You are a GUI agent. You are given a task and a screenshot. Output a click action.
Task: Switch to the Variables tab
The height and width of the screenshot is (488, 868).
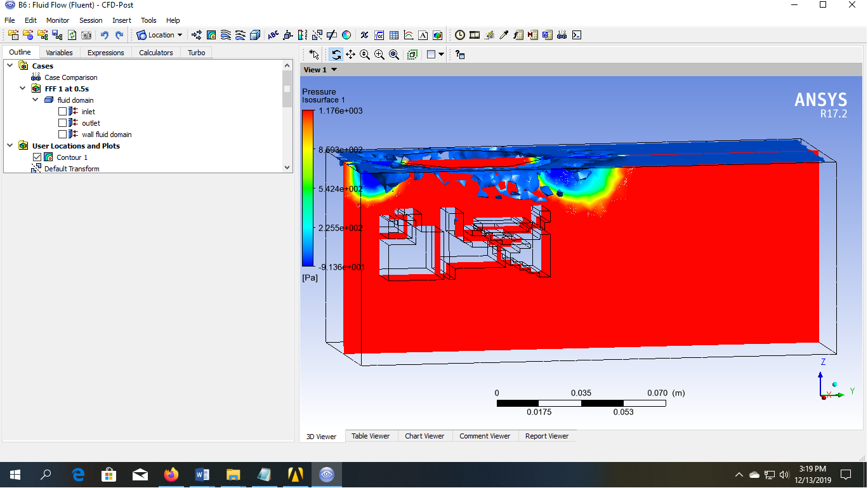tap(59, 52)
